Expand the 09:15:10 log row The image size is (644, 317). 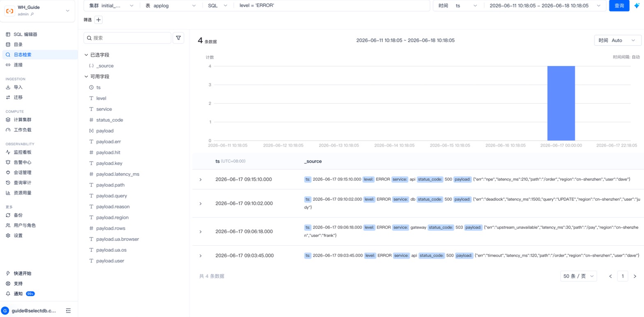(x=200, y=179)
